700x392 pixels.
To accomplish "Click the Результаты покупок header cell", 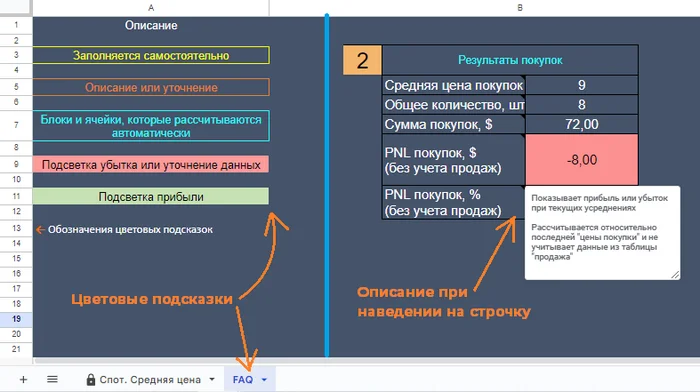I will pos(510,60).
